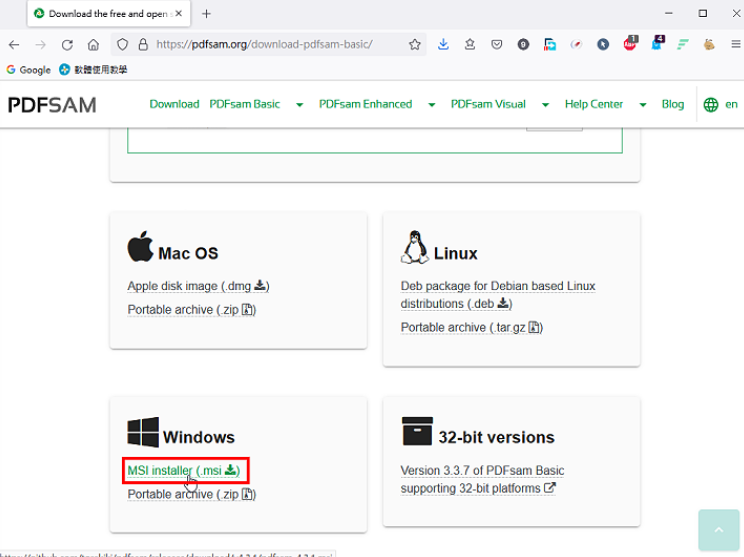The width and height of the screenshot is (744, 557).
Task: Select the Download the free and open tab
Action: pyautogui.click(x=109, y=14)
